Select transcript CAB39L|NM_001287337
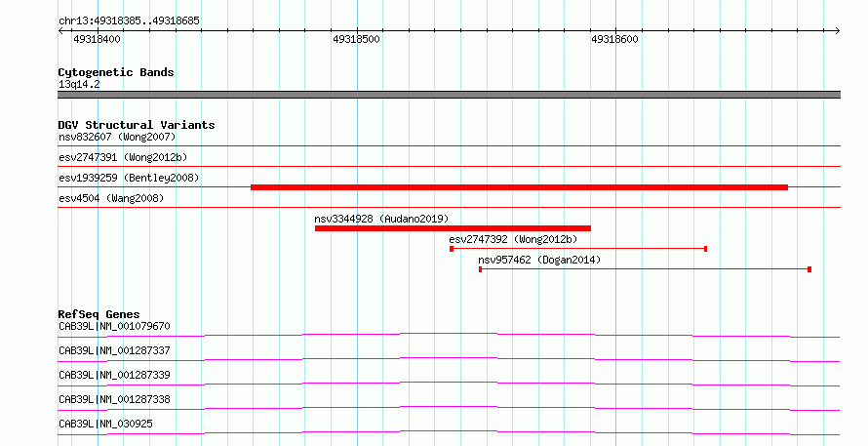 [114, 350]
